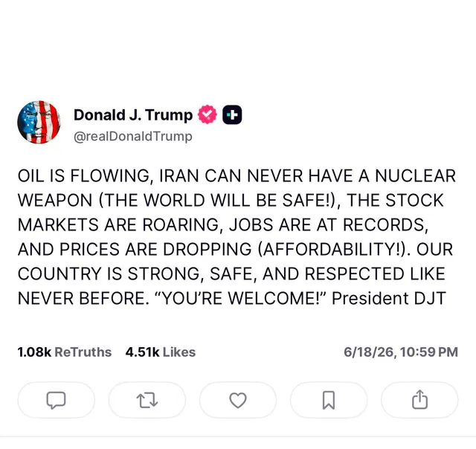This screenshot has width=476, height=449.
Task: ReTruth this post using the arrows icon
Action: click(147, 400)
